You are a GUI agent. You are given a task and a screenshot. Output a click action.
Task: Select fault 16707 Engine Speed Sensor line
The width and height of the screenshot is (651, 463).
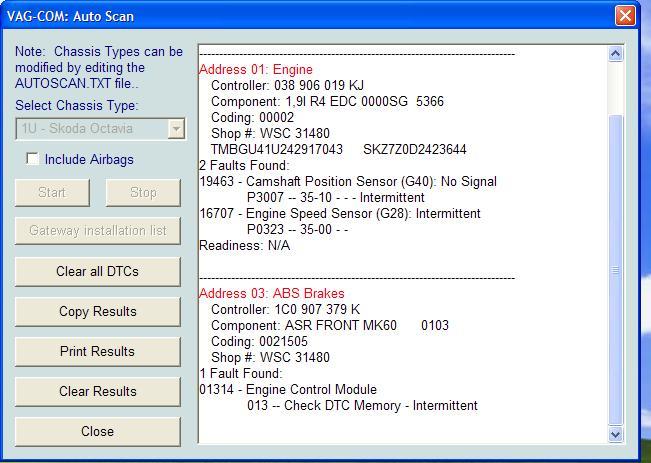click(x=340, y=213)
